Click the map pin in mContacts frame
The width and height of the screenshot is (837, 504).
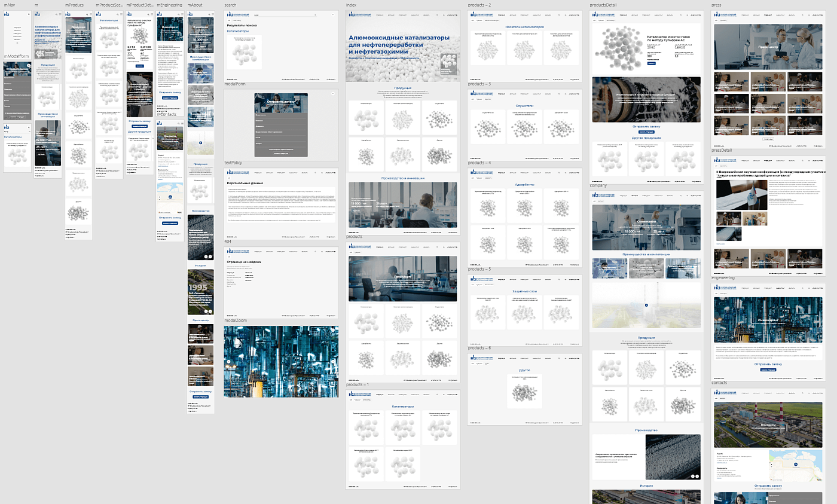coord(172,196)
